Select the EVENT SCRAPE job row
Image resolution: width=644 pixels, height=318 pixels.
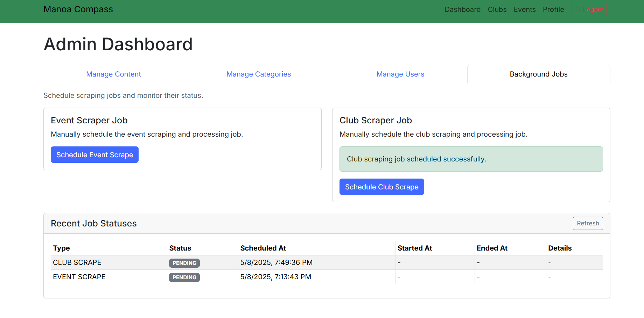point(327,277)
